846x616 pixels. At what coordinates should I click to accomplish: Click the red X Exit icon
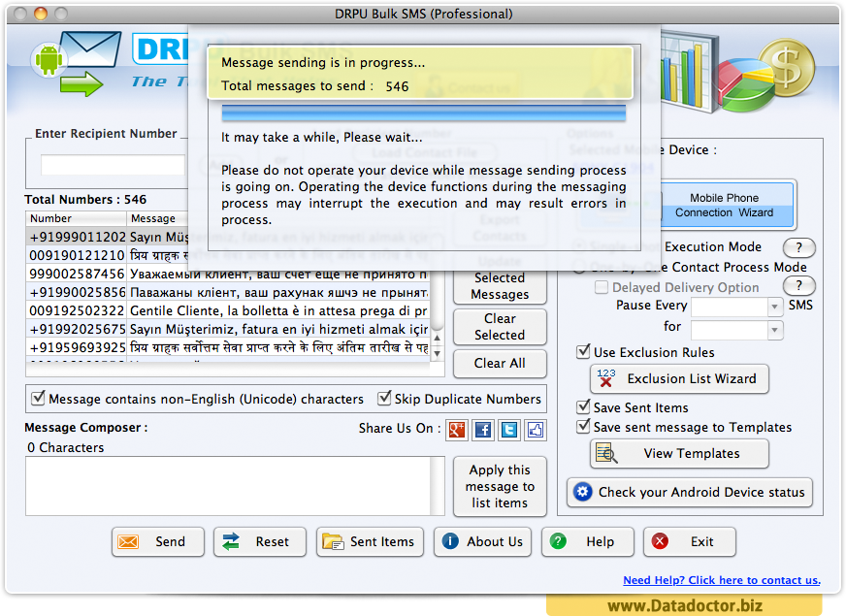coord(660,541)
